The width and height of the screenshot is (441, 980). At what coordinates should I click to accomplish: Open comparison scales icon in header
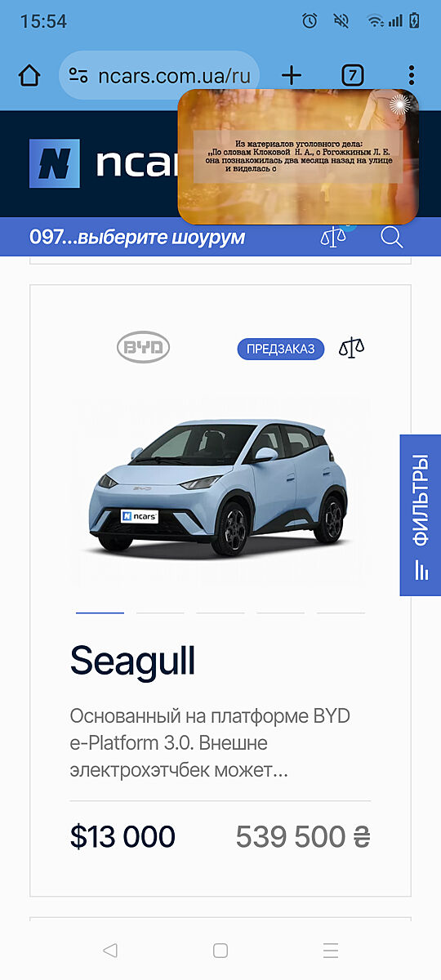333,238
